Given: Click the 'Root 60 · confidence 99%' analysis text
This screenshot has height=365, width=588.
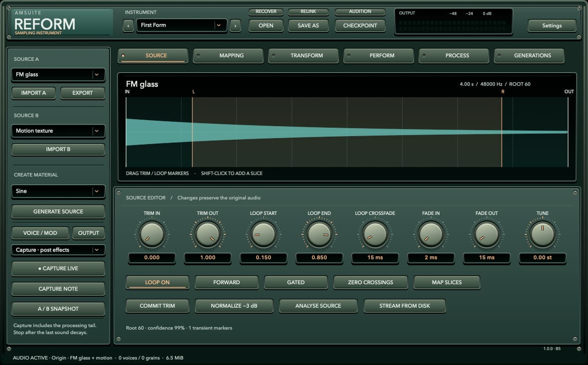Looking at the screenshot, I should tap(179, 328).
